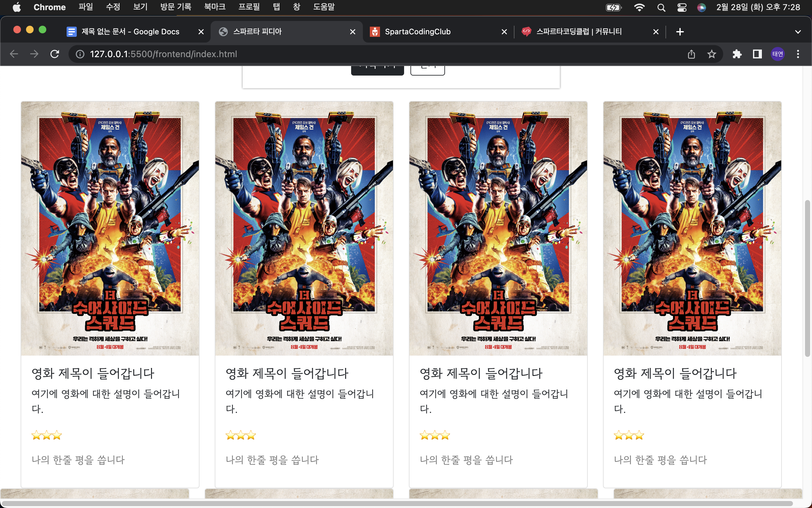This screenshot has width=812, height=508.
Task: Click the fourth card's movie title
Action: coord(675,373)
